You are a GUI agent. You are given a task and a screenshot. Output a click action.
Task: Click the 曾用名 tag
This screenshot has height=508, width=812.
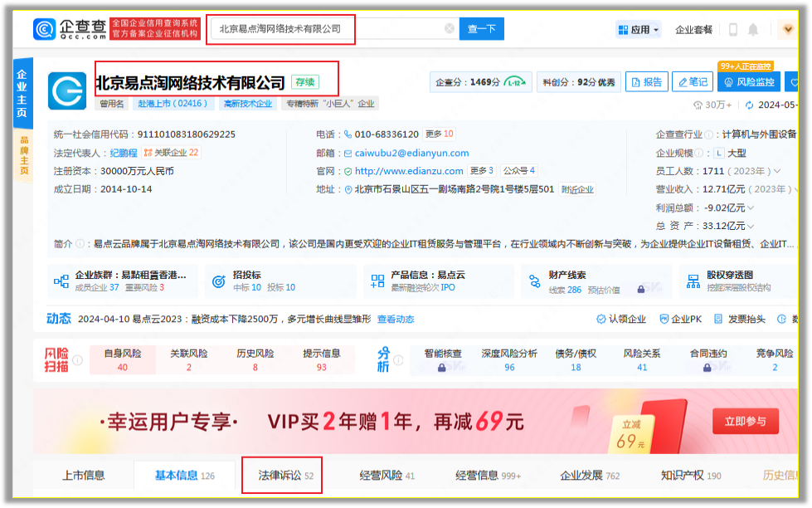(x=111, y=104)
